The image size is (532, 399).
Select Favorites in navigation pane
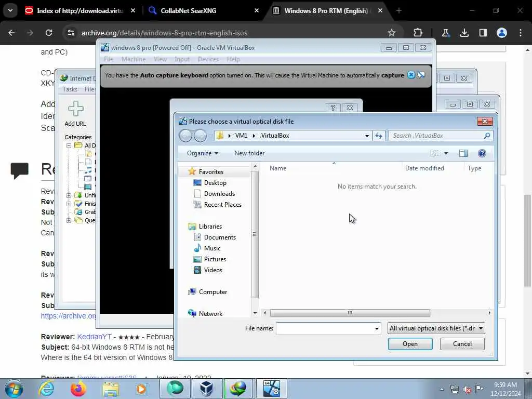211,171
